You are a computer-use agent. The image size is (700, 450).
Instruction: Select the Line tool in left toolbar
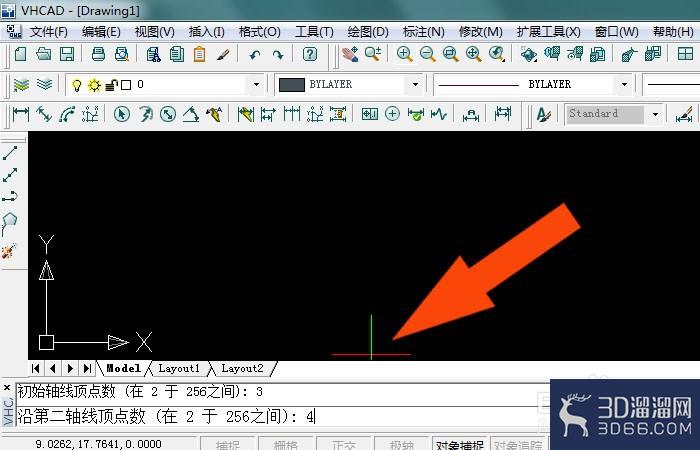pyautogui.click(x=10, y=153)
